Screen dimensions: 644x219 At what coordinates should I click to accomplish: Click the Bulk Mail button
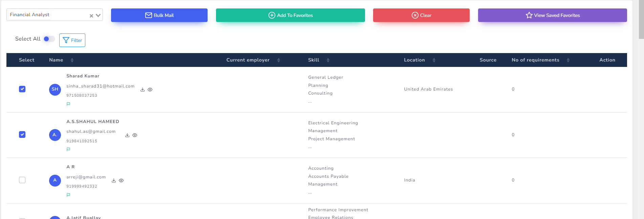click(x=159, y=15)
